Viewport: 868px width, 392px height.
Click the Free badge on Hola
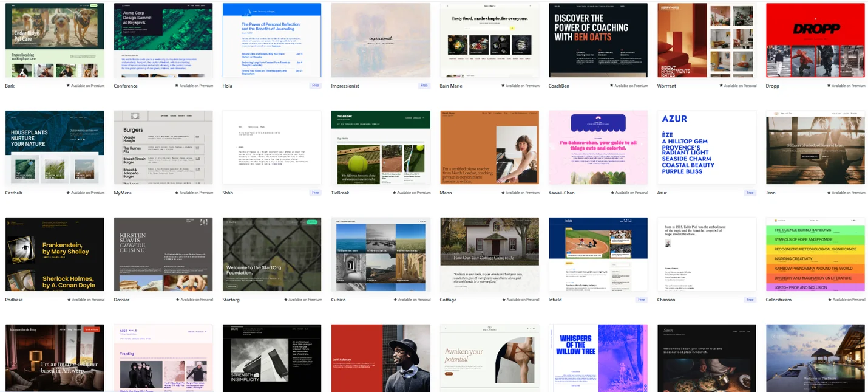point(316,86)
